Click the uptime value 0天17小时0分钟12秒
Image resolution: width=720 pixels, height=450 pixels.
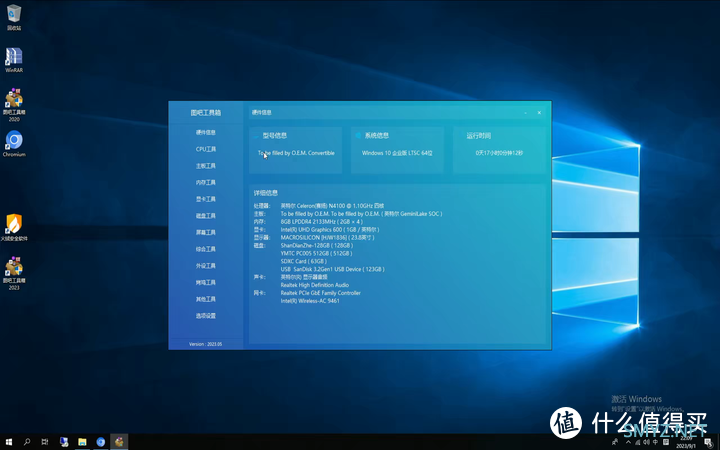point(499,153)
